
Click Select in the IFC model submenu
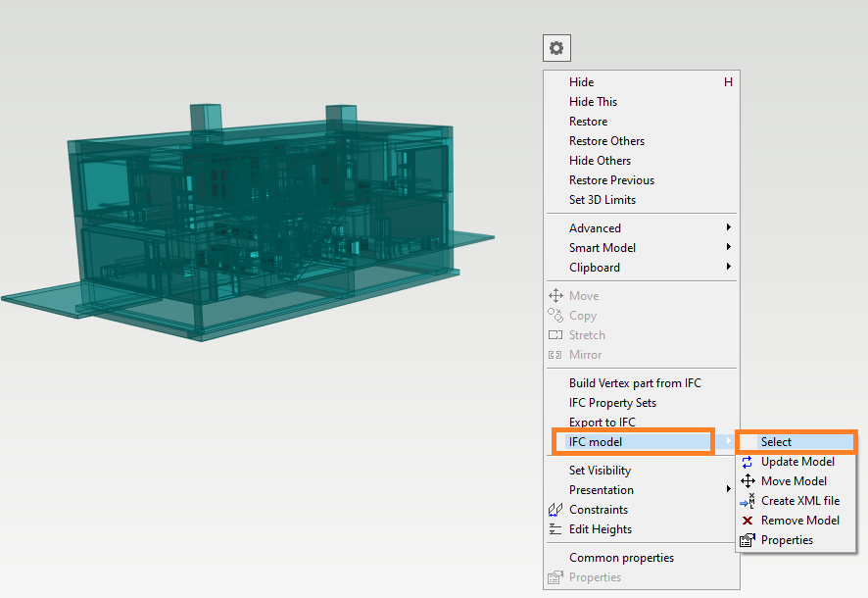point(776,442)
